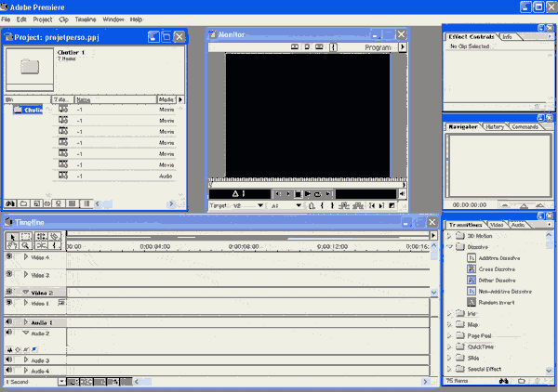The height and width of the screenshot is (392, 558).
Task: Switch Project window to List view
Action: (86, 203)
